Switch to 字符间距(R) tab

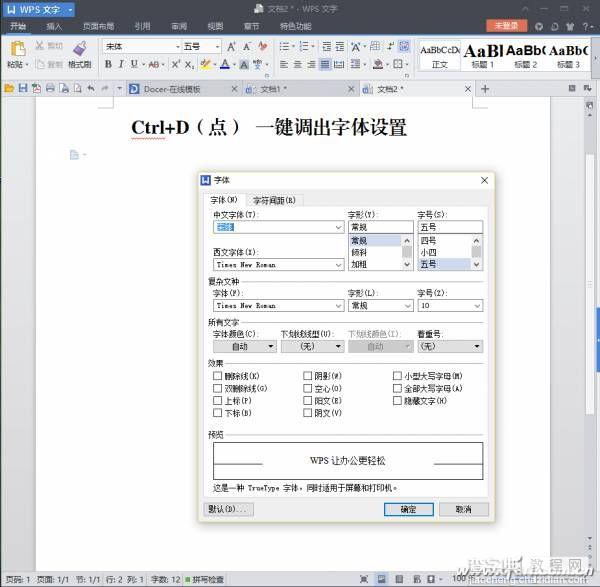[274, 201]
